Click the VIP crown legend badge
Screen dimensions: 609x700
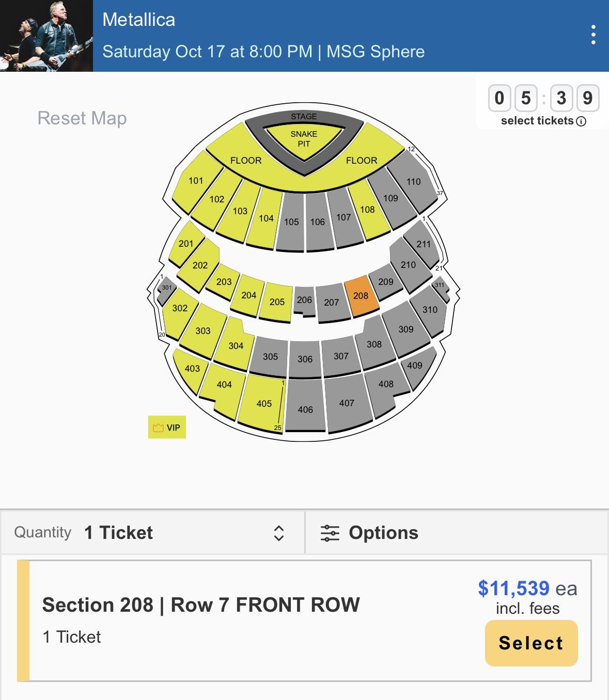pyautogui.click(x=167, y=427)
